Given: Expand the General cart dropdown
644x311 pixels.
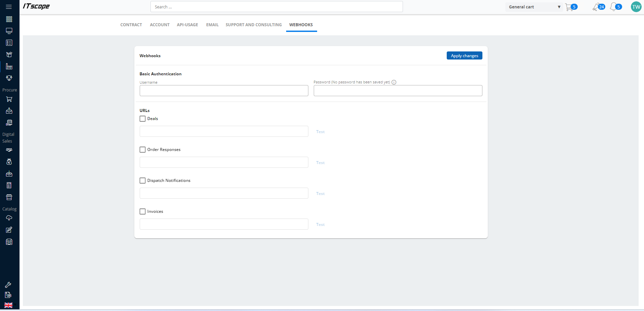Looking at the screenshot, I should [534, 7].
